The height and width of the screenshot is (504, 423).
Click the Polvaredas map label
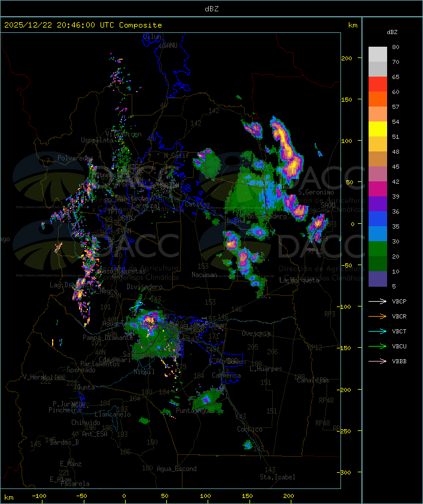pyautogui.click(x=75, y=158)
